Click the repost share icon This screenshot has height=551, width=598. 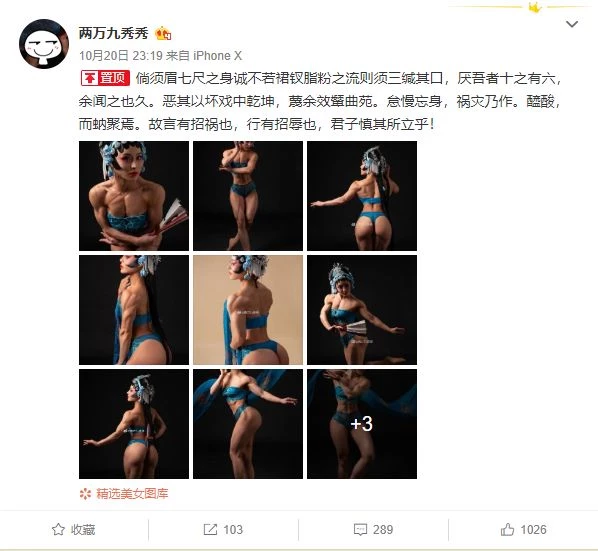pyautogui.click(x=210, y=529)
